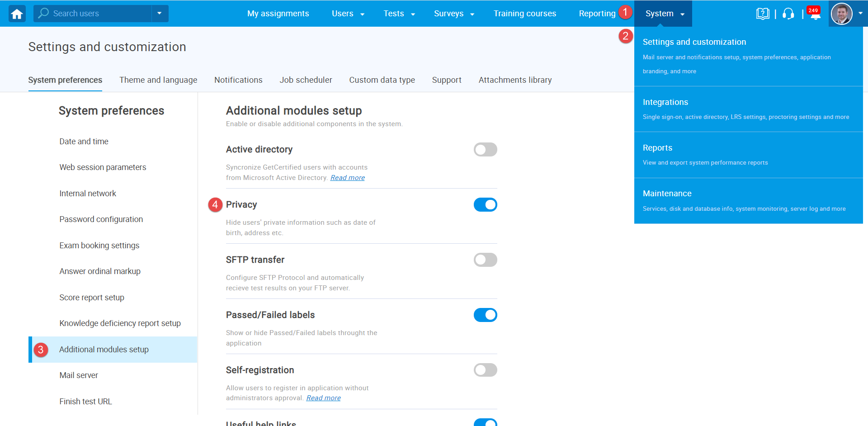This screenshot has height=426, width=868.
Task: Click the headset support icon
Action: click(x=788, y=14)
